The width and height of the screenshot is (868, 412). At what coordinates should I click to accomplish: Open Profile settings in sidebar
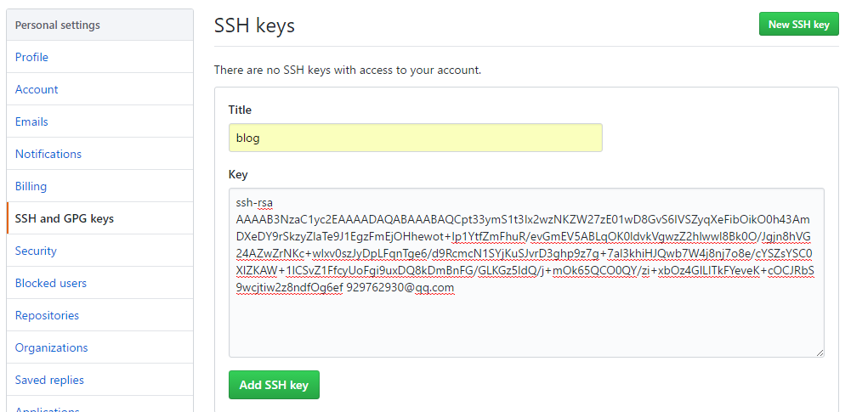click(31, 57)
